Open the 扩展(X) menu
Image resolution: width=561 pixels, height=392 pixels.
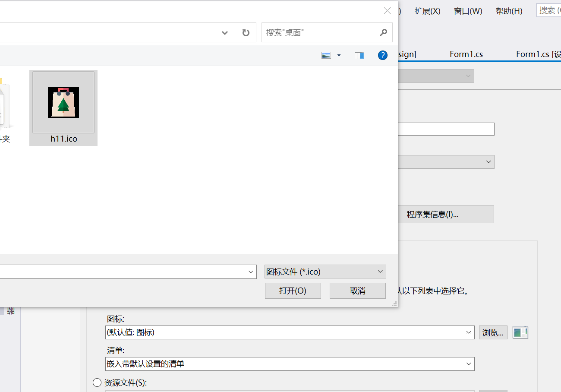coord(428,11)
